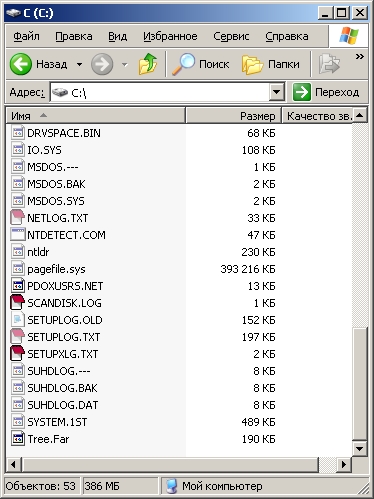This screenshot has width=374, height=499.
Task: Click the SCANDISK.LOG file icon
Action: pyautogui.click(x=17, y=303)
